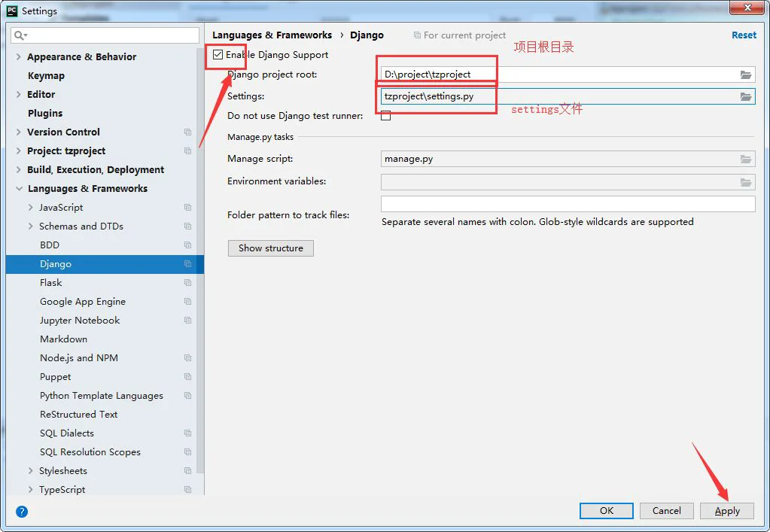
Task: Click the project-level icon beside Puppet
Action: [187, 376]
